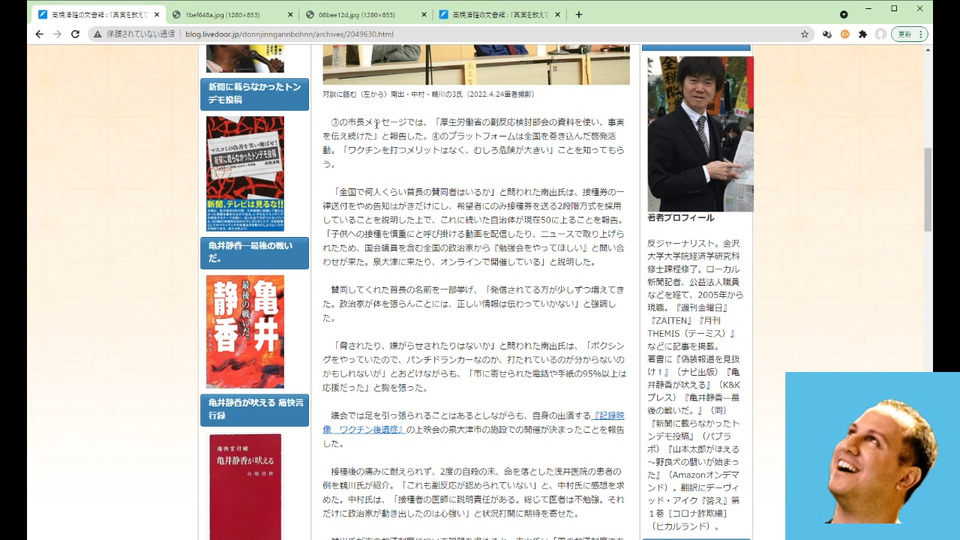The width and height of the screenshot is (960, 540).
Task: Click the 著者プロフィール heading text
Action: [x=681, y=218]
